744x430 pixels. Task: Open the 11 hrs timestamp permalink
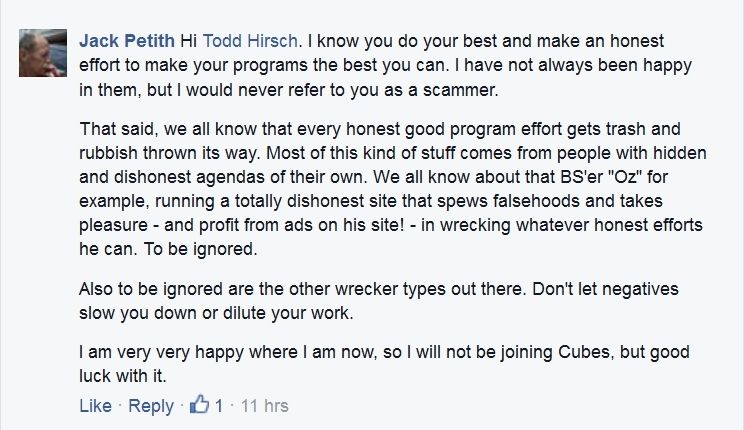264,406
